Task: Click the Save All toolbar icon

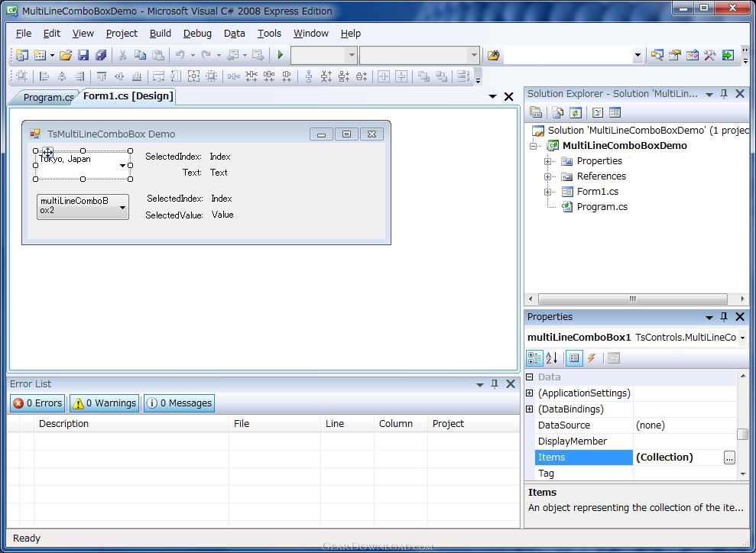Action: pos(101,56)
